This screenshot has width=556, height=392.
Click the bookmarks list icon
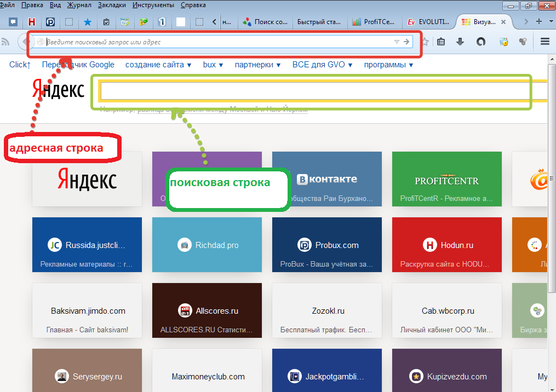coord(441,42)
